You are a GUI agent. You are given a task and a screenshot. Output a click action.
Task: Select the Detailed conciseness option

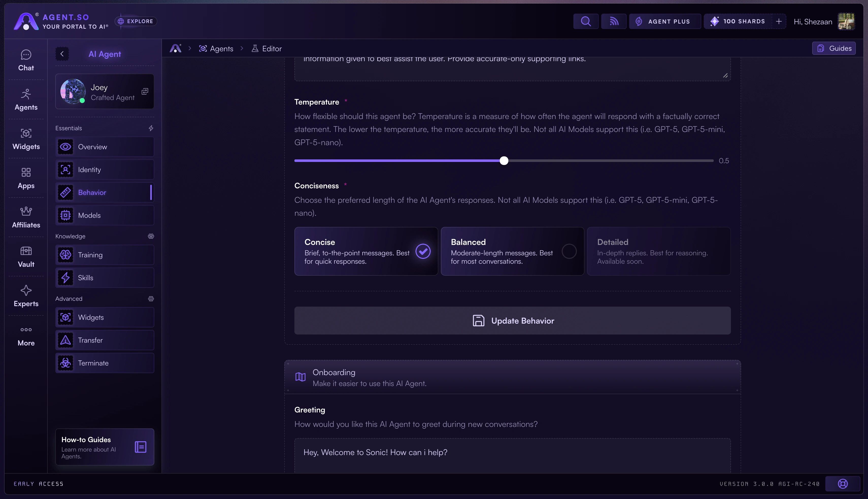[658, 251]
